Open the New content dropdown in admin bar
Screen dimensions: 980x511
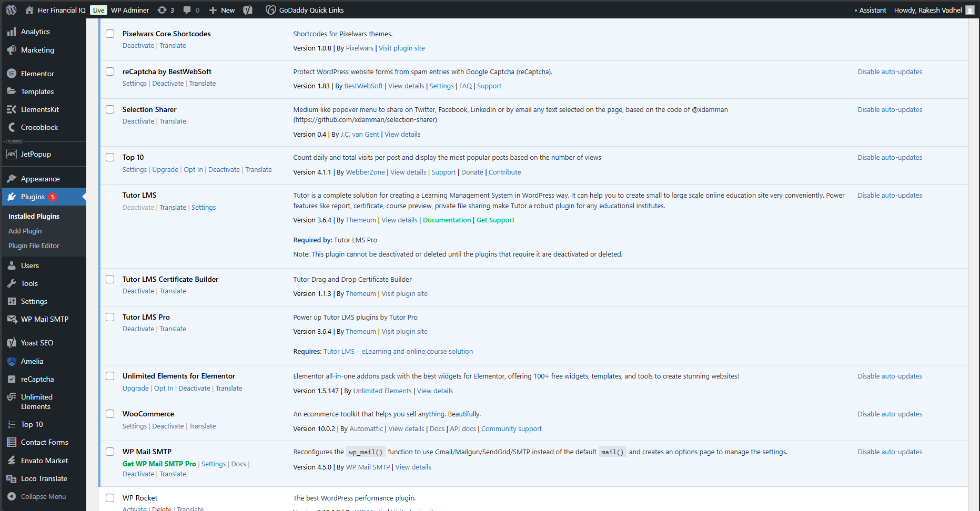pos(222,10)
